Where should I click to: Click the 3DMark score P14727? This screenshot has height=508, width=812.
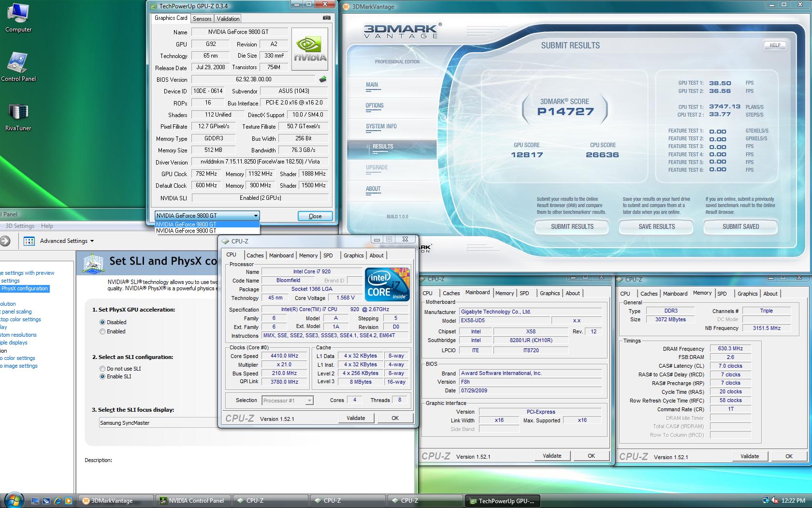pos(565,111)
